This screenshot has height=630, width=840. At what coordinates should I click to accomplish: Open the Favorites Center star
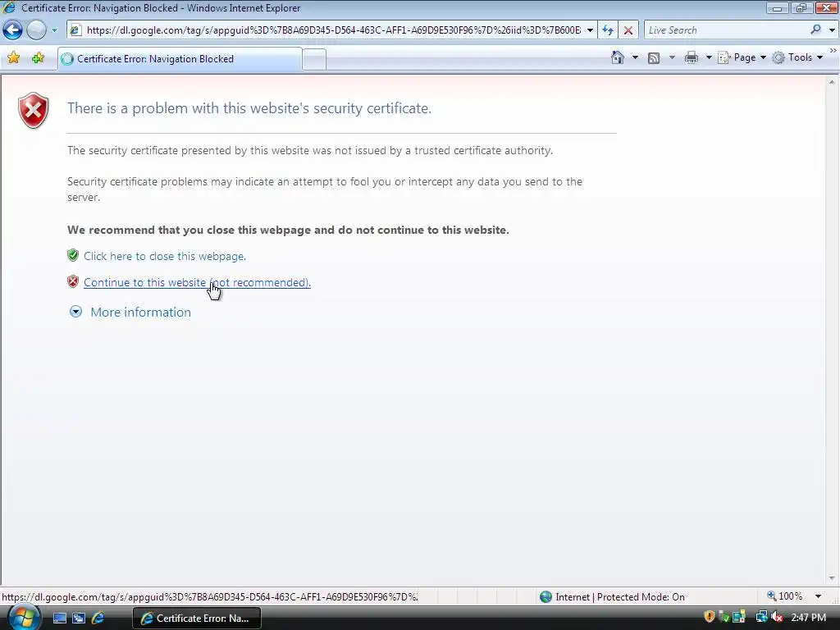[13, 58]
